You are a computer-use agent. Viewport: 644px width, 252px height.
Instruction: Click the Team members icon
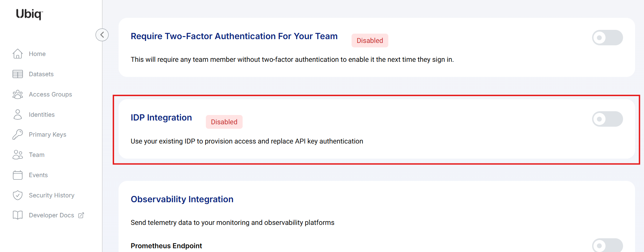coord(18,155)
